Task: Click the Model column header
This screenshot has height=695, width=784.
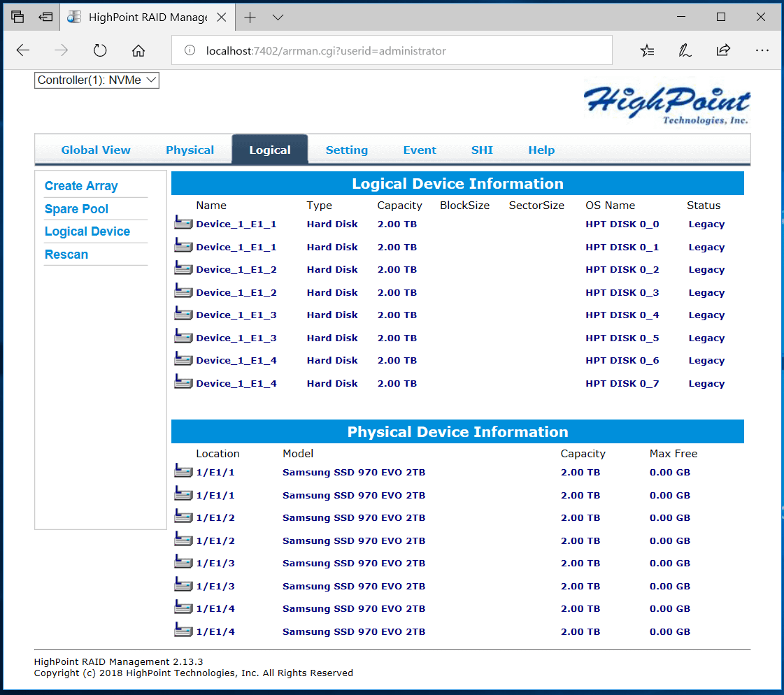Action: [298, 454]
